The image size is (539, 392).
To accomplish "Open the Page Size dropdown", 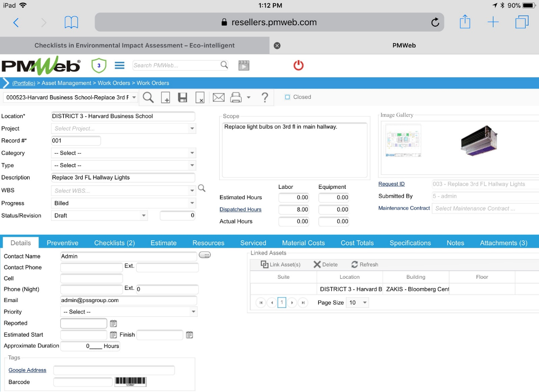I will pyautogui.click(x=365, y=303).
